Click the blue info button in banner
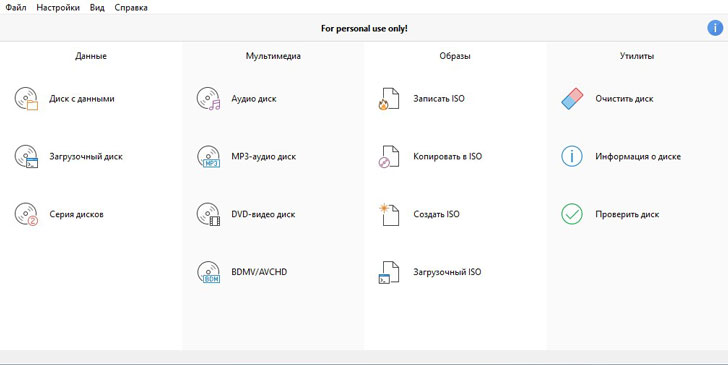This screenshot has width=728, height=365. point(715,28)
